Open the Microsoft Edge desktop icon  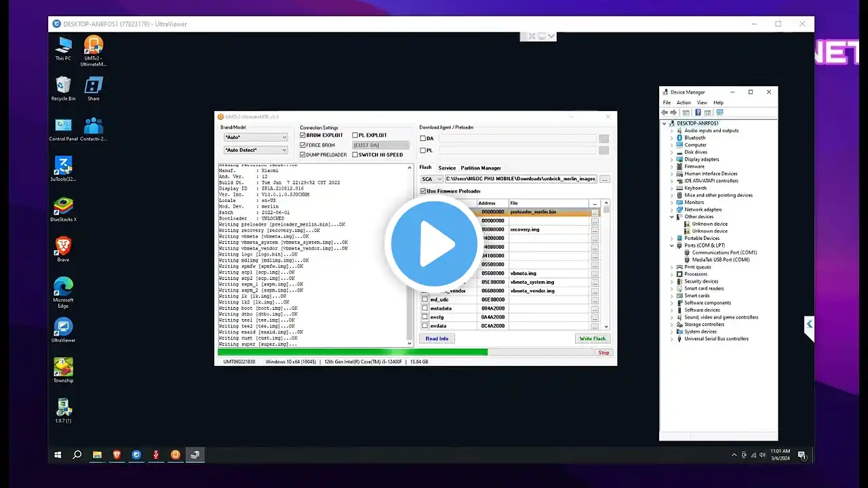pyautogui.click(x=63, y=293)
